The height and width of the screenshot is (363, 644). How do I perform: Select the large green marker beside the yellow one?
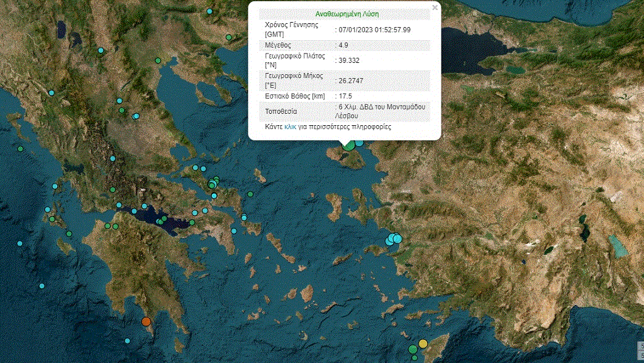(x=413, y=349)
